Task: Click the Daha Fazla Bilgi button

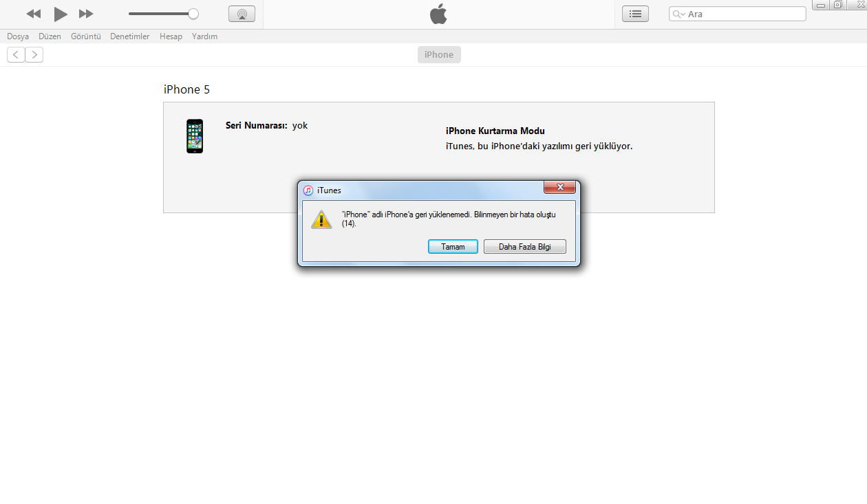Action: coord(525,247)
